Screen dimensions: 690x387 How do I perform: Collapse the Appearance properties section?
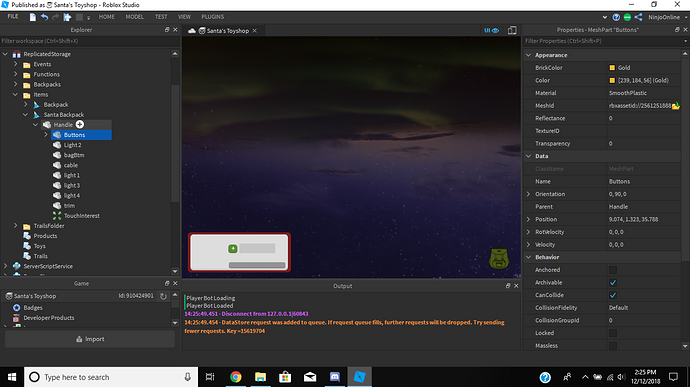tap(529, 55)
